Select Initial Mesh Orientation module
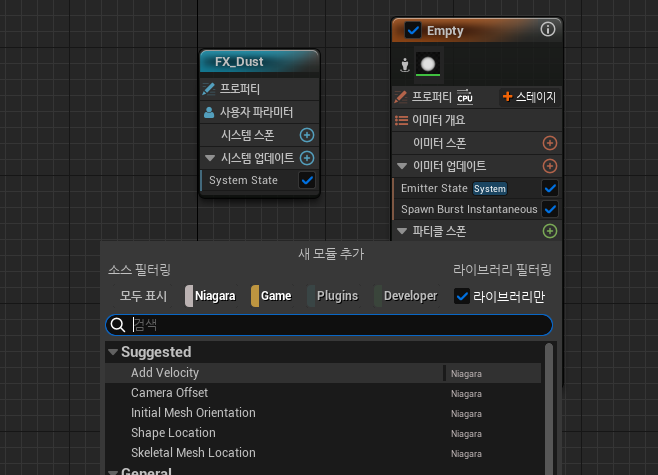 click(x=323, y=413)
